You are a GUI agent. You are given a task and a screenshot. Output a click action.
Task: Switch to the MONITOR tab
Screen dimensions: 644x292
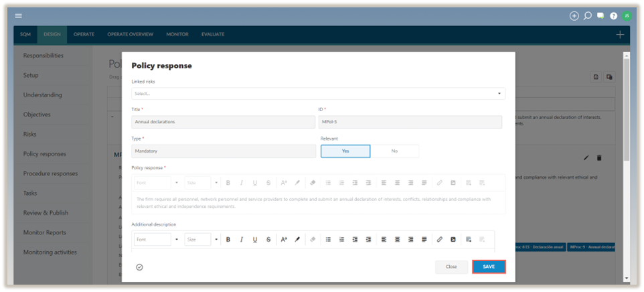click(x=177, y=34)
